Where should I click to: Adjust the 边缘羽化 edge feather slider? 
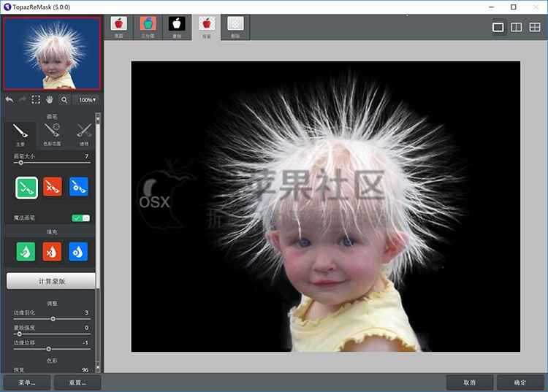[x=52, y=319]
